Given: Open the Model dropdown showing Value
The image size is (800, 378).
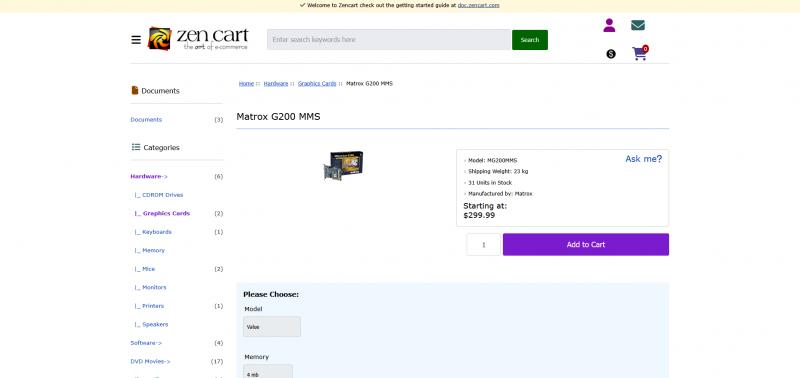Looking at the screenshot, I should (x=272, y=326).
